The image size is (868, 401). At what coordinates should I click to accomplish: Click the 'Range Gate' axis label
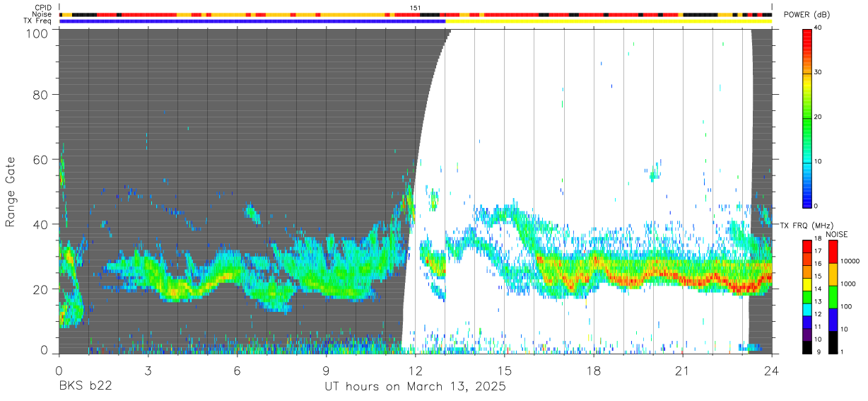[x=11, y=192]
